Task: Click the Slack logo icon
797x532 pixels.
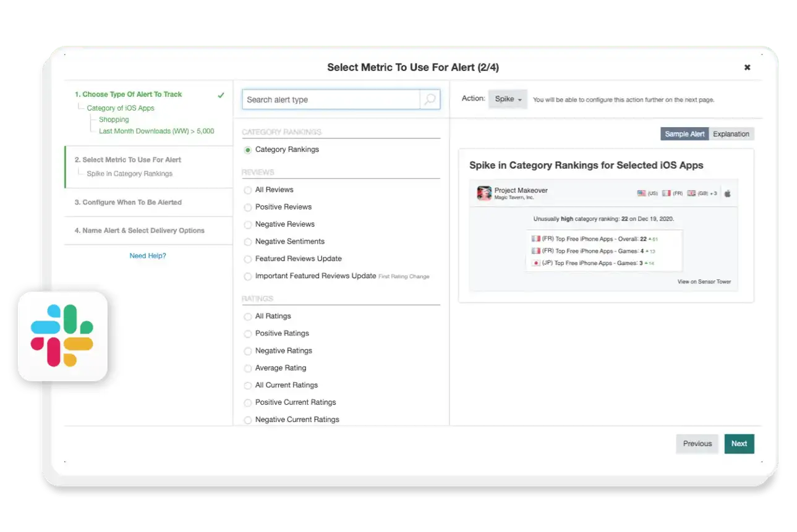Action: [61, 336]
